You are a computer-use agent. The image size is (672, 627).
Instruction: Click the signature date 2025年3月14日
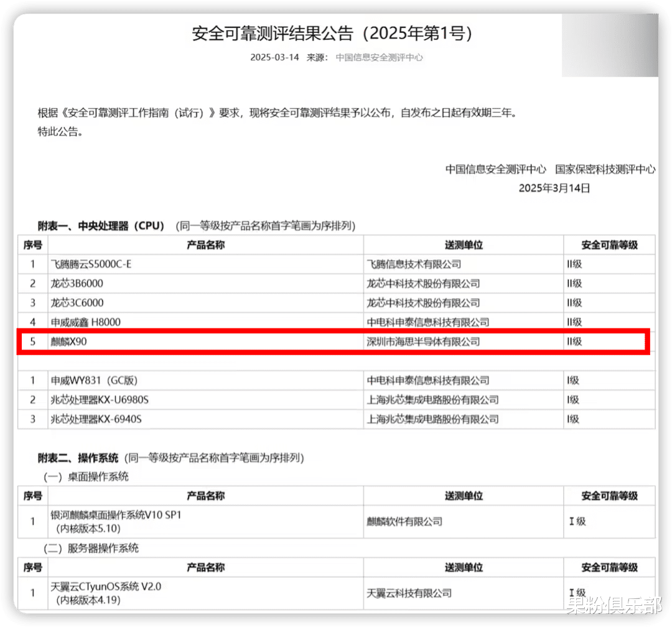pos(554,188)
